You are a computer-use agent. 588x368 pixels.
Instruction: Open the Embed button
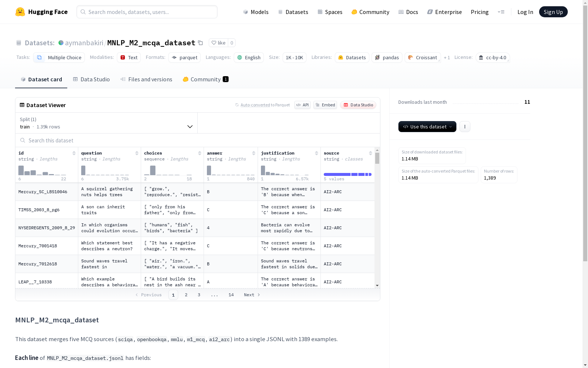click(x=325, y=105)
